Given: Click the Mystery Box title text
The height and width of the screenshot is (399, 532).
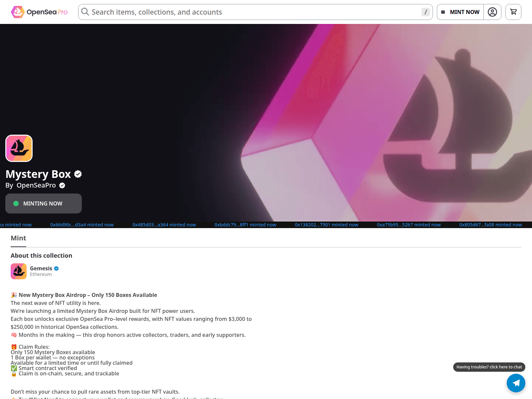Looking at the screenshot, I should tap(38, 174).
